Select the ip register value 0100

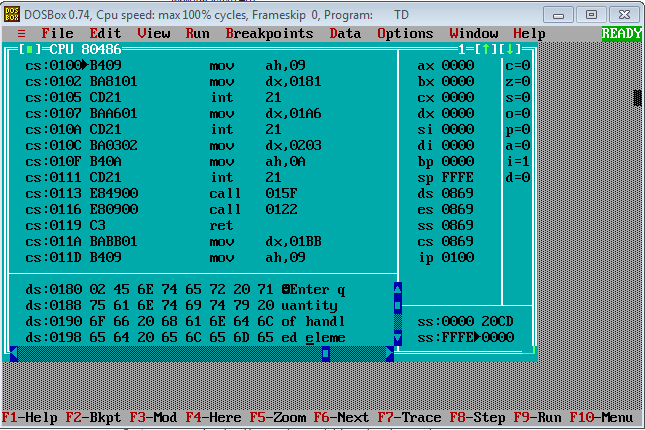[458, 258]
